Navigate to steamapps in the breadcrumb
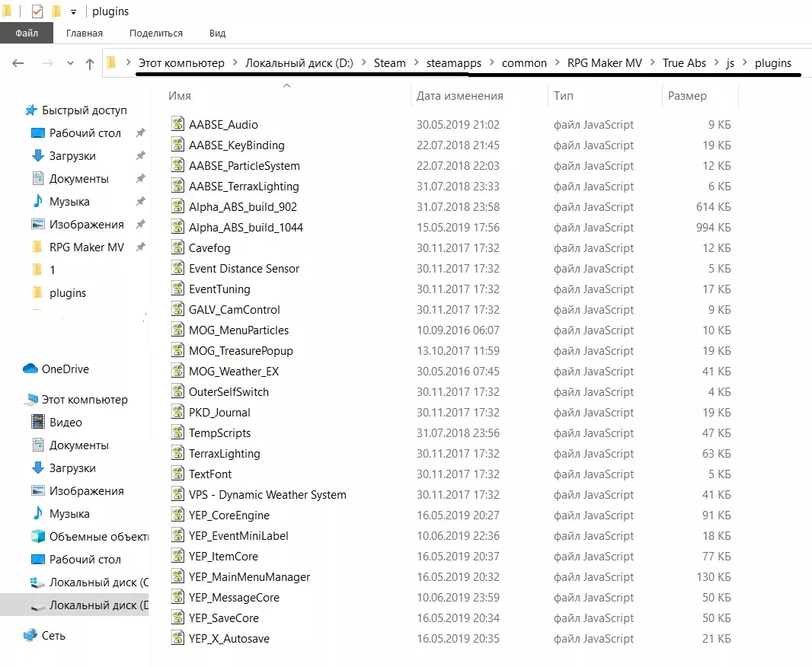Screen dimensions: 812x667 pyautogui.click(x=454, y=63)
